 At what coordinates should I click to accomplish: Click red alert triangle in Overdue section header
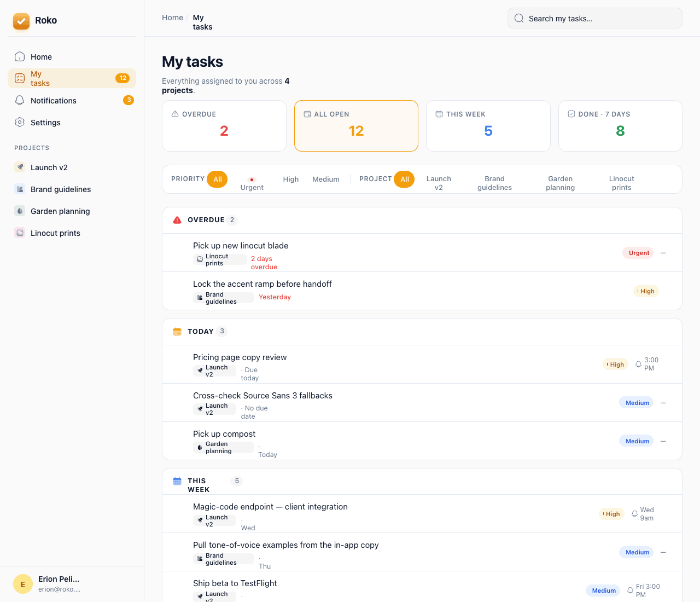point(177,220)
